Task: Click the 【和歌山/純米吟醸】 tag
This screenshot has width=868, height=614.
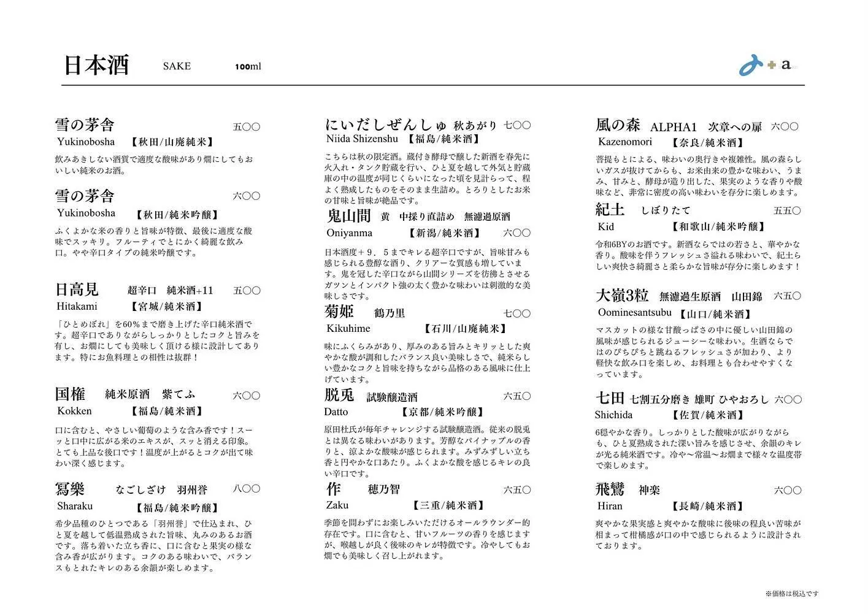Action: click(720, 226)
